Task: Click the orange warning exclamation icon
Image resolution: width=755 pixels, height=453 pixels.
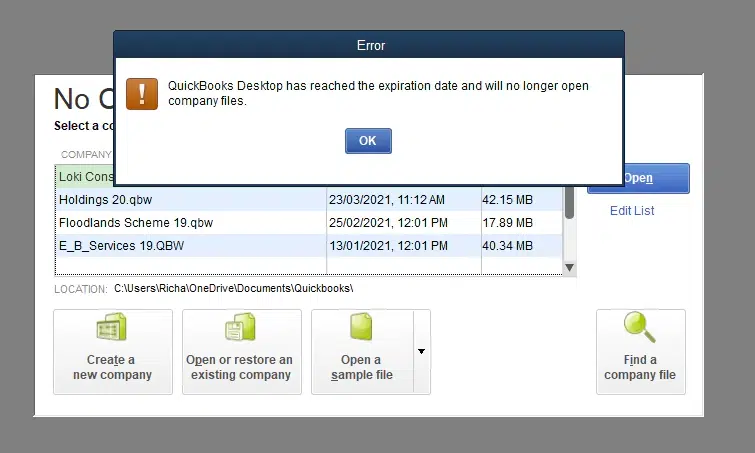Action: [x=142, y=94]
